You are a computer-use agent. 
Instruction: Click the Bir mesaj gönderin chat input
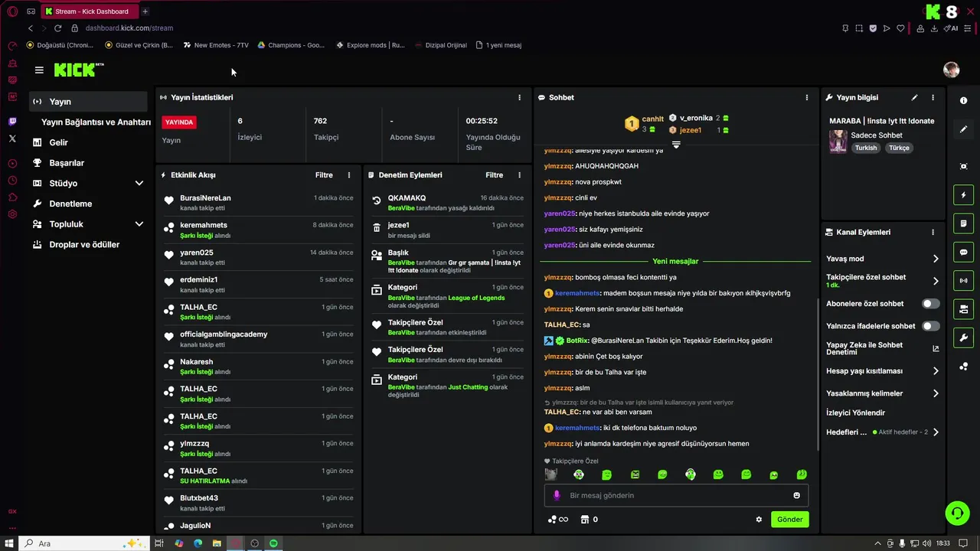tap(676, 495)
